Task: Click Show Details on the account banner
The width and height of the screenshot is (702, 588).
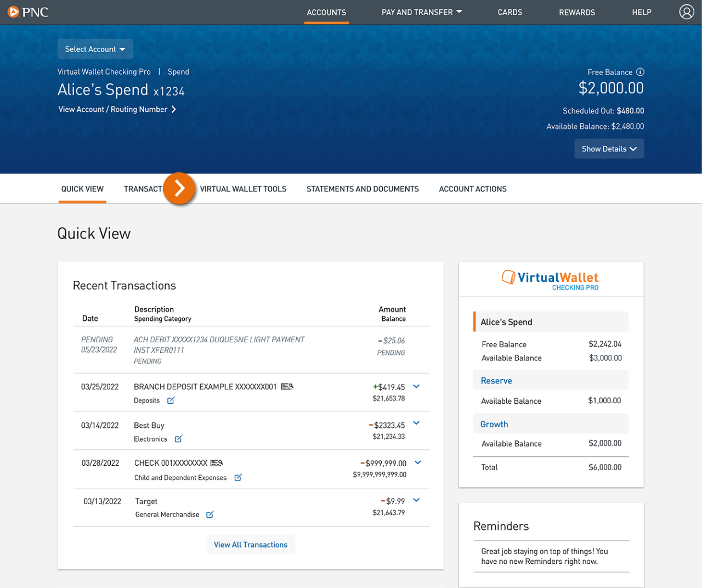Action: [609, 148]
